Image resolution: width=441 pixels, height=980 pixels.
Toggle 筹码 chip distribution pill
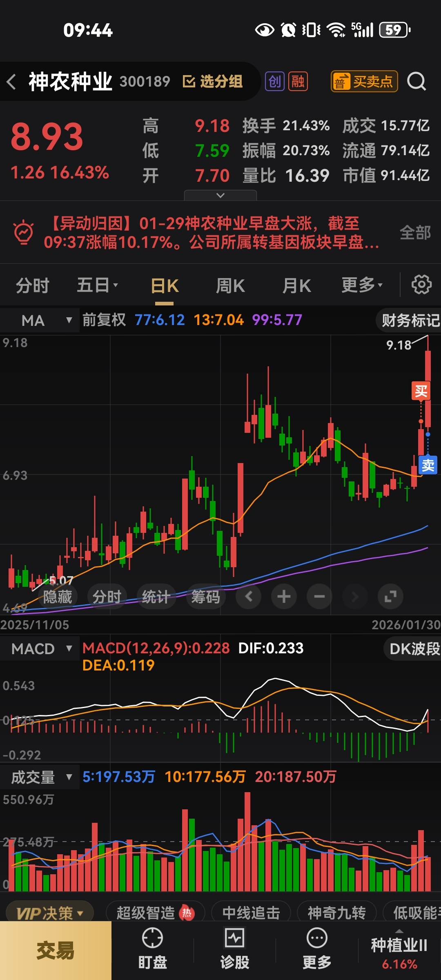tap(206, 597)
